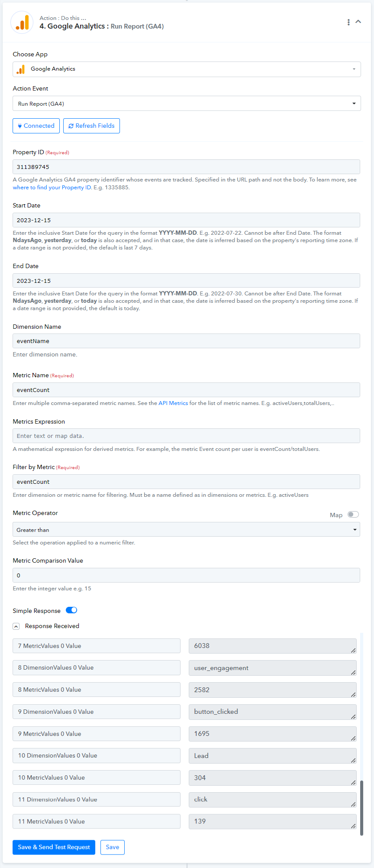
Task: Click the Metrics Expression field
Action: (186, 436)
